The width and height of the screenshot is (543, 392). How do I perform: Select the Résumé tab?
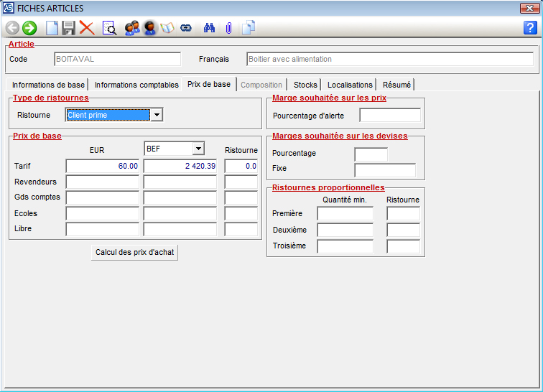(396, 85)
